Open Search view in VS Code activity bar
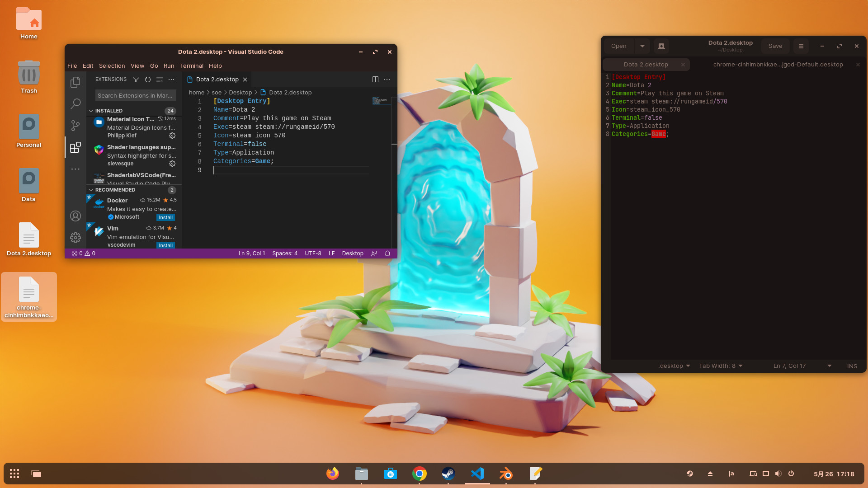The width and height of the screenshot is (868, 488). click(x=75, y=104)
